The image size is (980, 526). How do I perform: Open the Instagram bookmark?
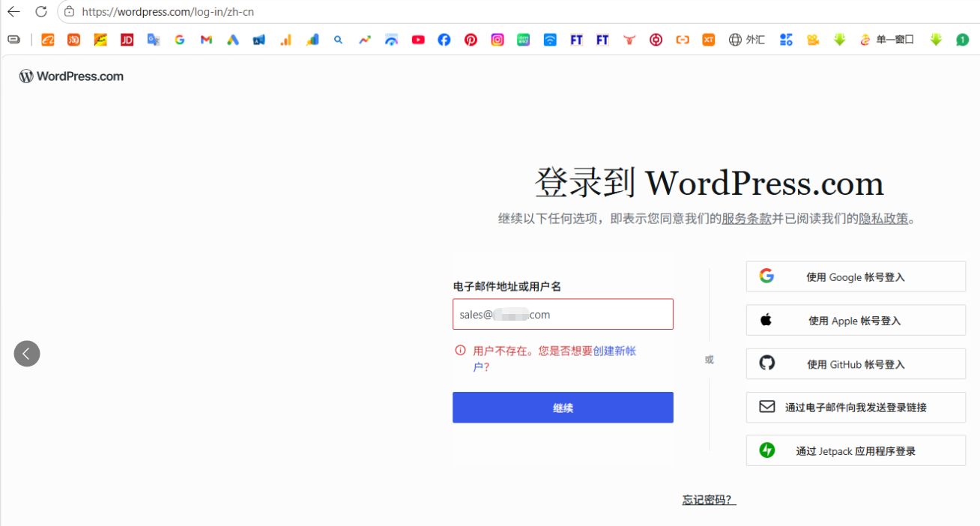(x=497, y=40)
